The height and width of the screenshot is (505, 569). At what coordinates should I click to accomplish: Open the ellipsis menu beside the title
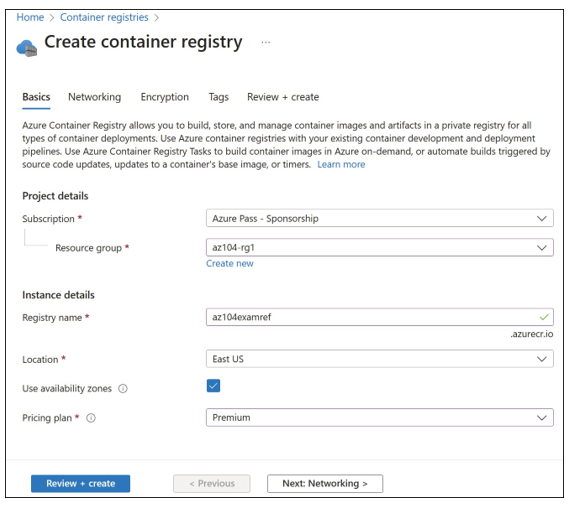pos(266,42)
